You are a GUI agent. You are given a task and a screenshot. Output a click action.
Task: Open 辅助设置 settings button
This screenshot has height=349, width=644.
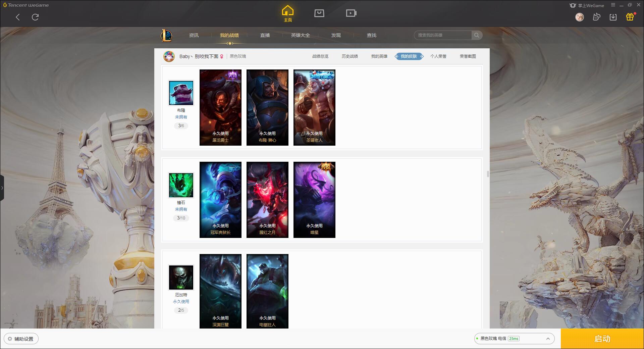click(x=21, y=339)
